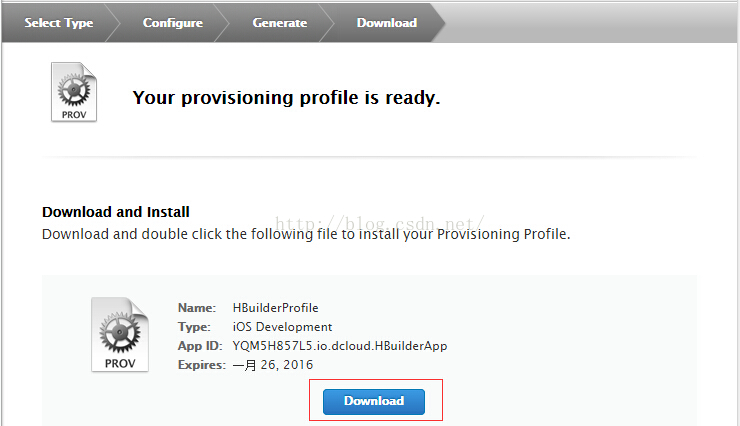This screenshot has height=426, width=740.
Task: Select the Download step in header
Action: (387, 23)
